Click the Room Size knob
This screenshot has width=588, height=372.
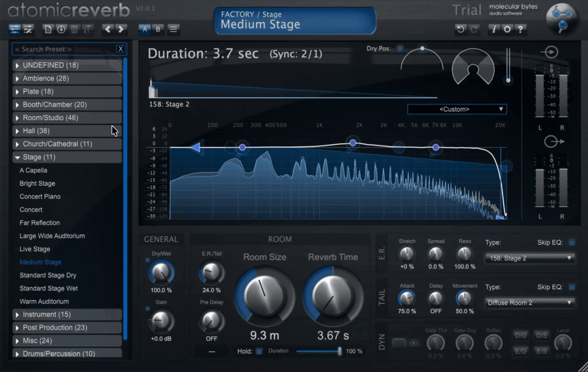[x=265, y=296]
